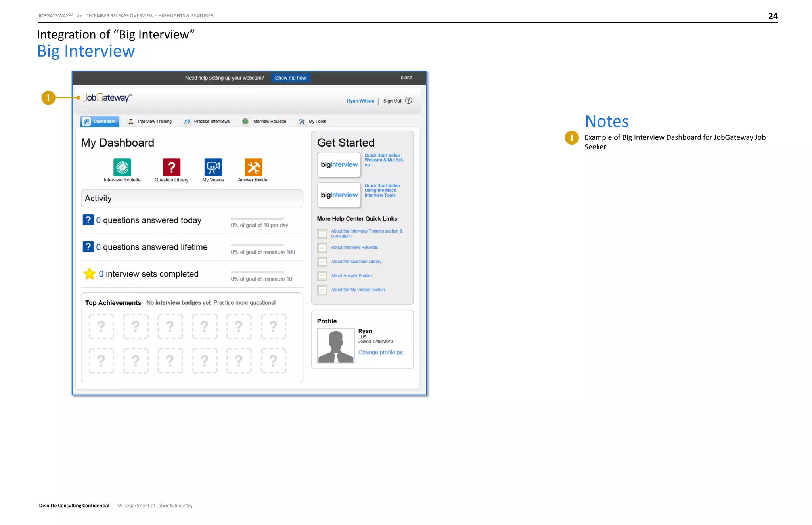Click the '0% of goal of 10 per day' text
The height and width of the screenshot is (525, 812).
260,225
